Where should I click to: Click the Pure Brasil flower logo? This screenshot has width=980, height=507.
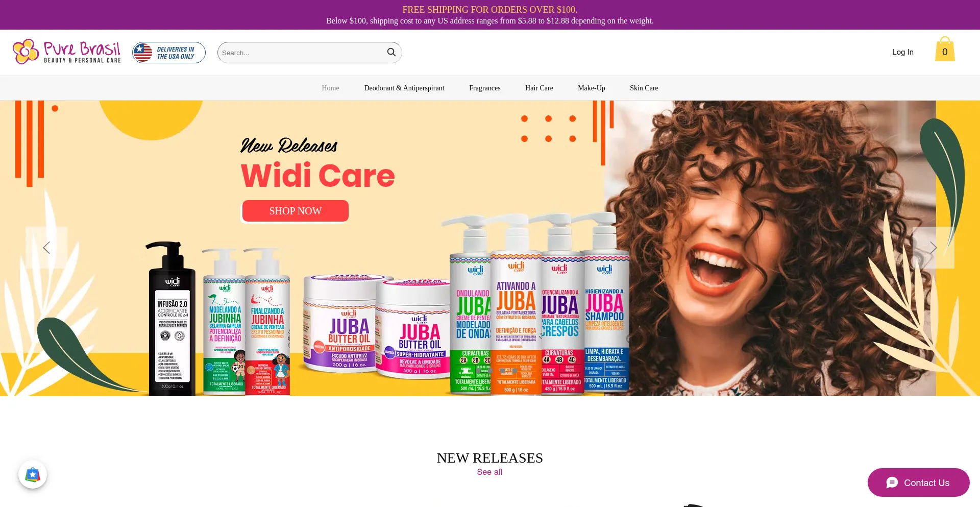click(26, 52)
